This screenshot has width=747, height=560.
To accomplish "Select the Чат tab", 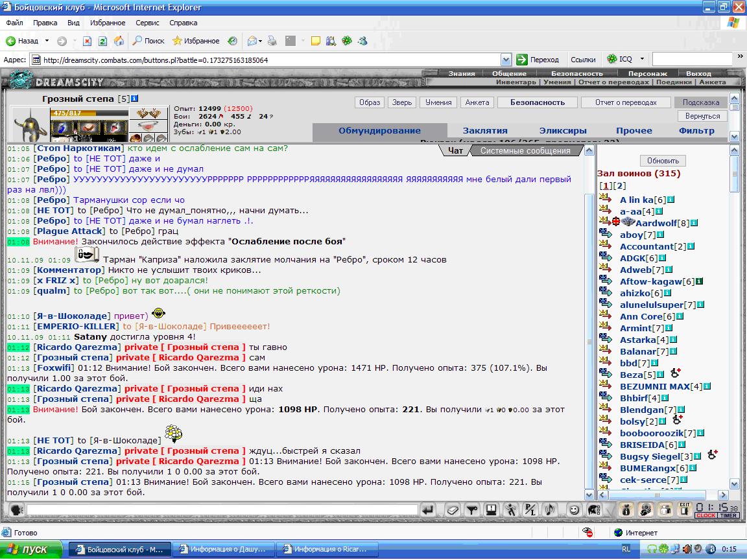I will (x=455, y=150).
